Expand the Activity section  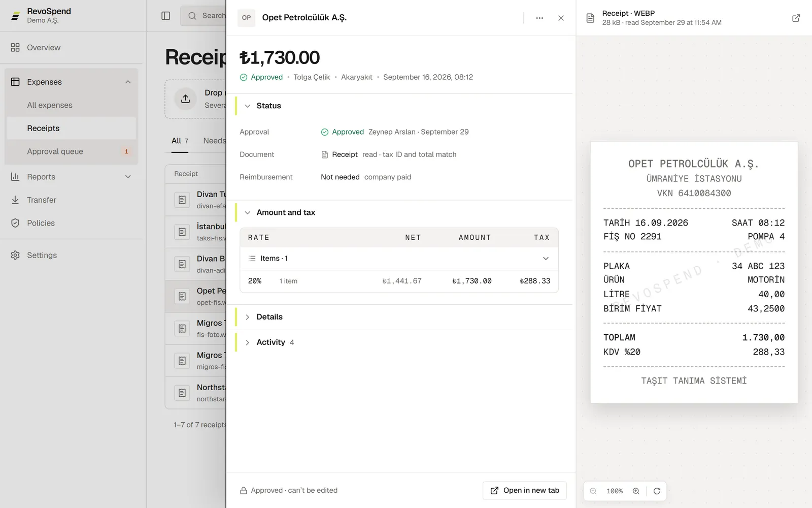[x=248, y=342]
